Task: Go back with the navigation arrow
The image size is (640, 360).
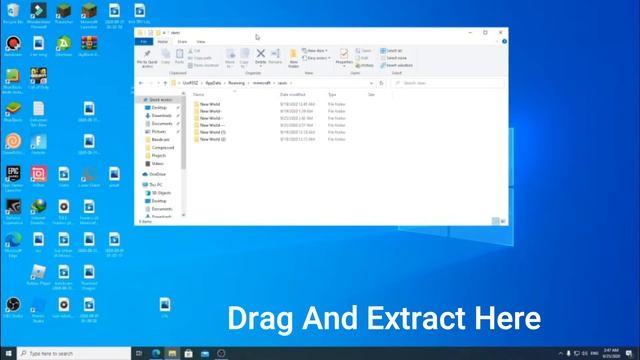Action: (141, 83)
